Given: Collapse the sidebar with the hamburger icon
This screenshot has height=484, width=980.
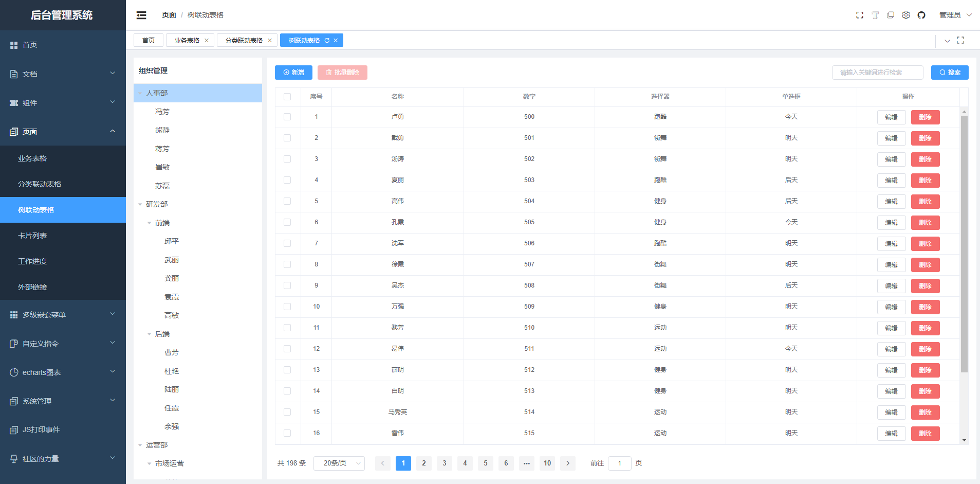Looking at the screenshot, I should 141,15.
